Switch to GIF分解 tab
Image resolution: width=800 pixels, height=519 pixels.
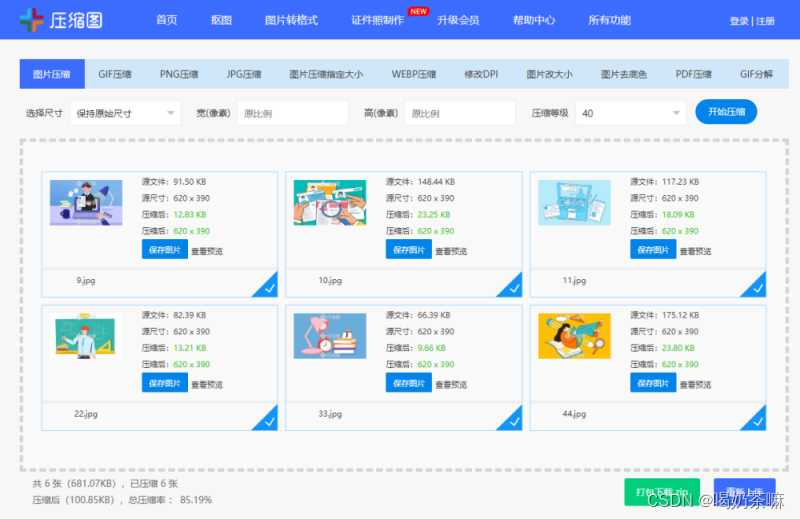click(x=757, y=74)
